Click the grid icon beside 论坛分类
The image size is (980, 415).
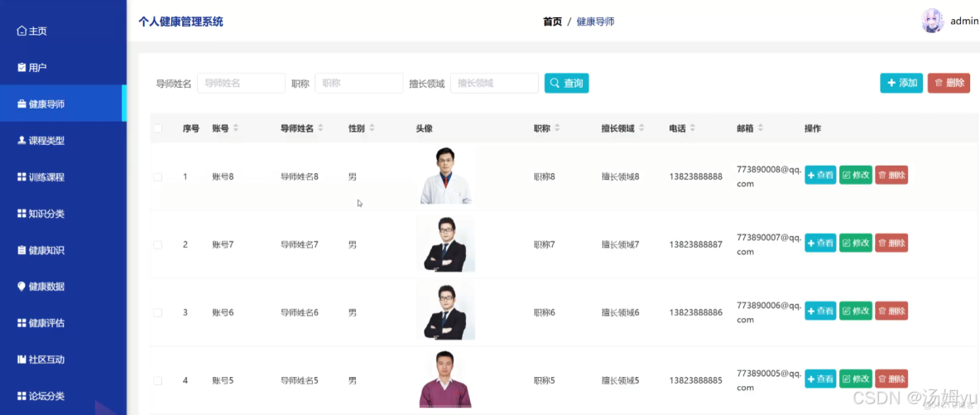pyautogui.click(x=22, y=396)
